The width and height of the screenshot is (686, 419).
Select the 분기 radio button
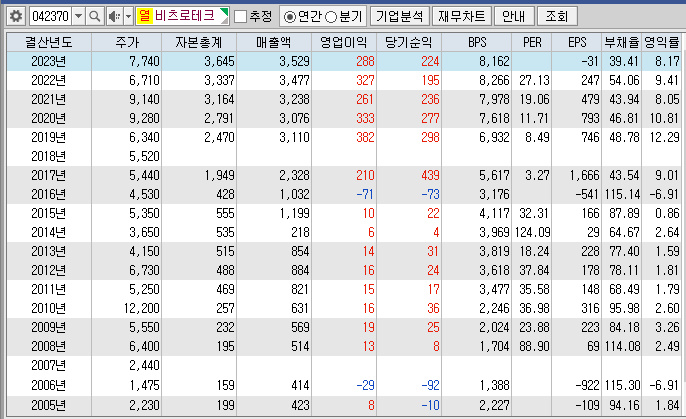[x=331, y=17]
